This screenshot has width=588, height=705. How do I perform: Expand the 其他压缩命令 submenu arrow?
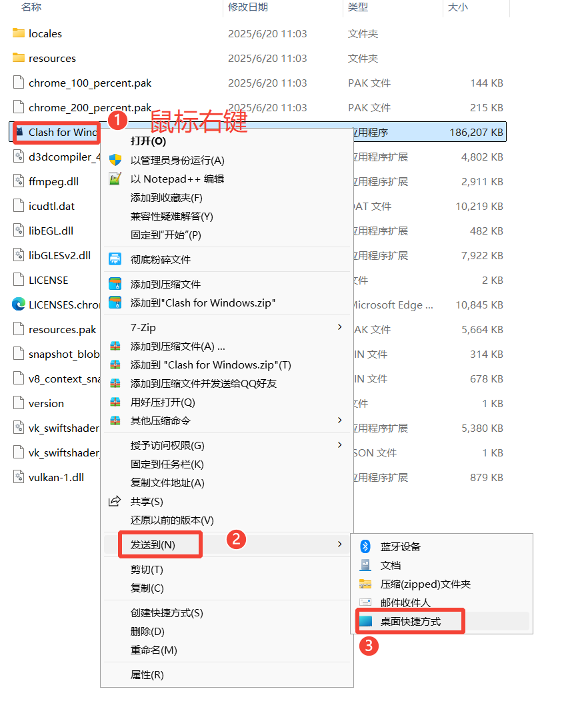340,420
